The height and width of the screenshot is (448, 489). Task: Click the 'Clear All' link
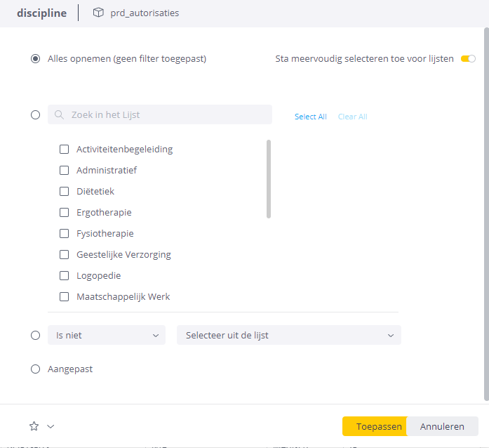coord(352,117)
